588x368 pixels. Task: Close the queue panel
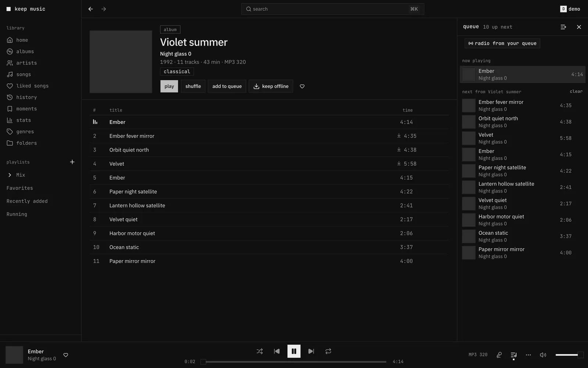(x=579, y=27)
